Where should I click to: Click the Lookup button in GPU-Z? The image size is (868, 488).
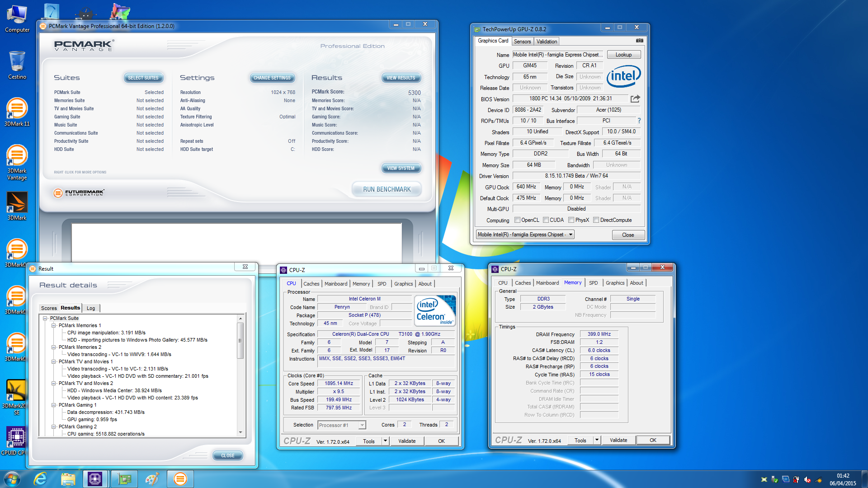pos(623,55)
